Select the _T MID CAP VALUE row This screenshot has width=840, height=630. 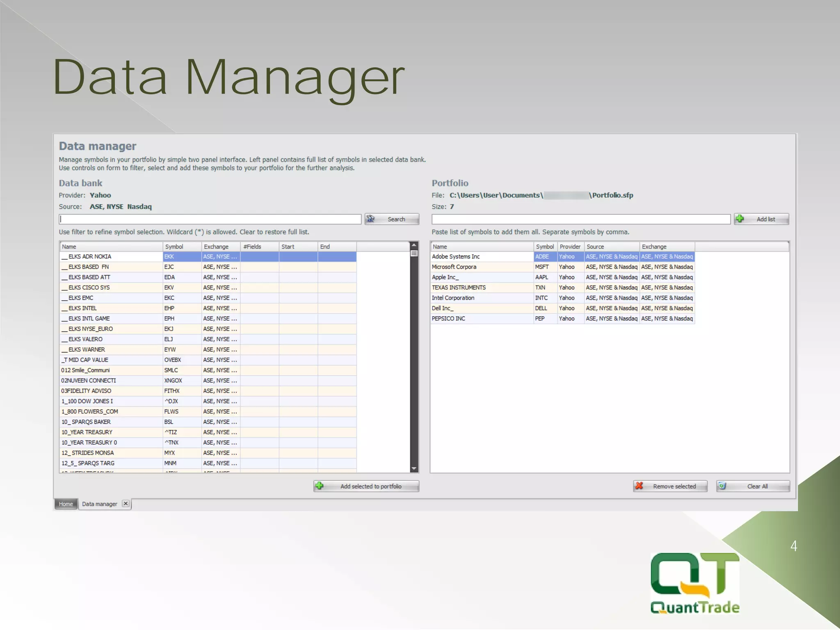click(208, 360)
